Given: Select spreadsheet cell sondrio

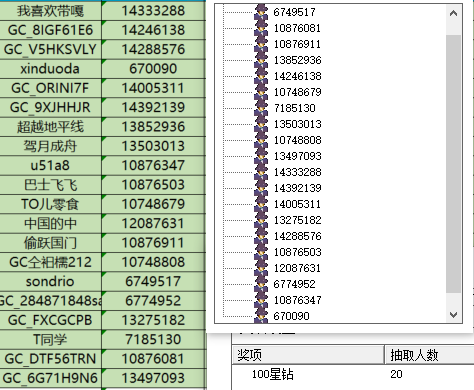Looking at the screenshot, I should [50, 281].
